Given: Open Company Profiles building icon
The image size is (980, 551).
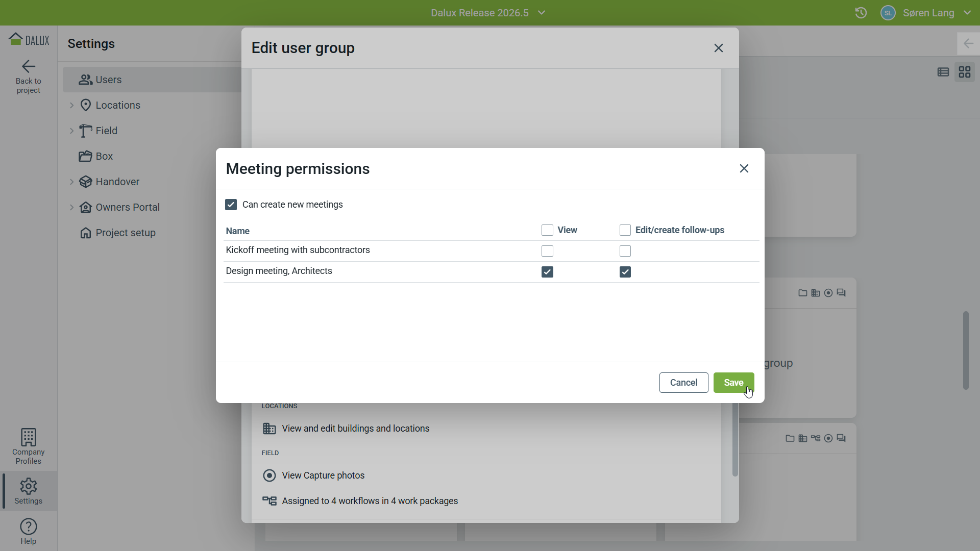Looking at the screenshot, I should coord(29,437).
